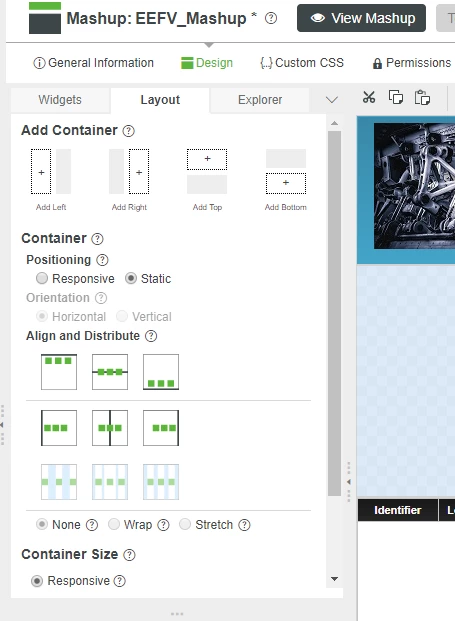Open help for None wrap option
This screenshot has height=621, width=455.
[x=92, y=525]
